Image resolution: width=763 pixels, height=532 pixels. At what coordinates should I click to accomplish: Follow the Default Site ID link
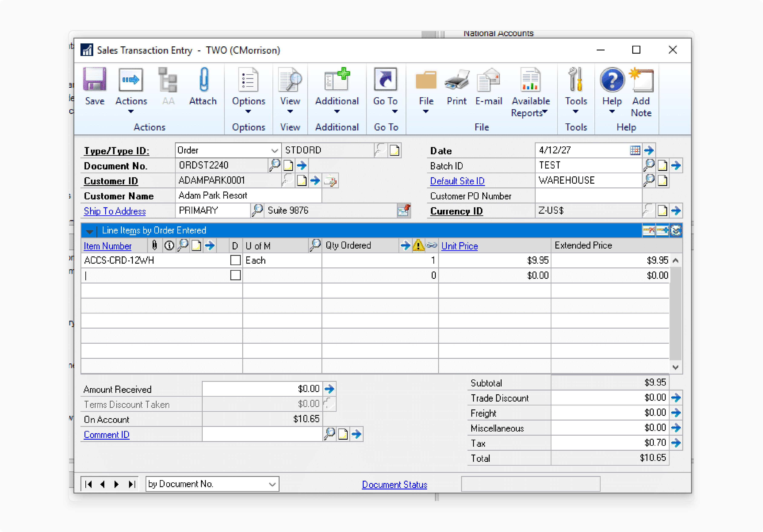(x=457, y=181)
